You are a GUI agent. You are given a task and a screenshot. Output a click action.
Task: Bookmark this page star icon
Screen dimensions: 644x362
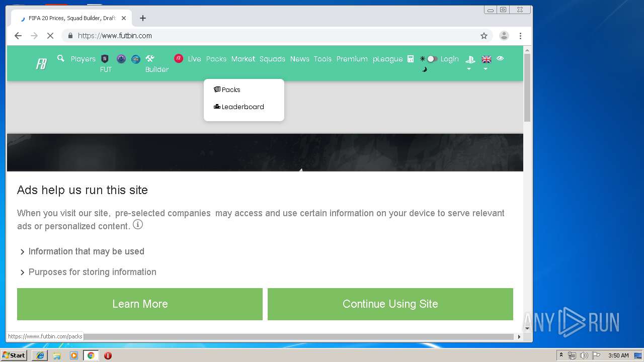coord(484,36)
